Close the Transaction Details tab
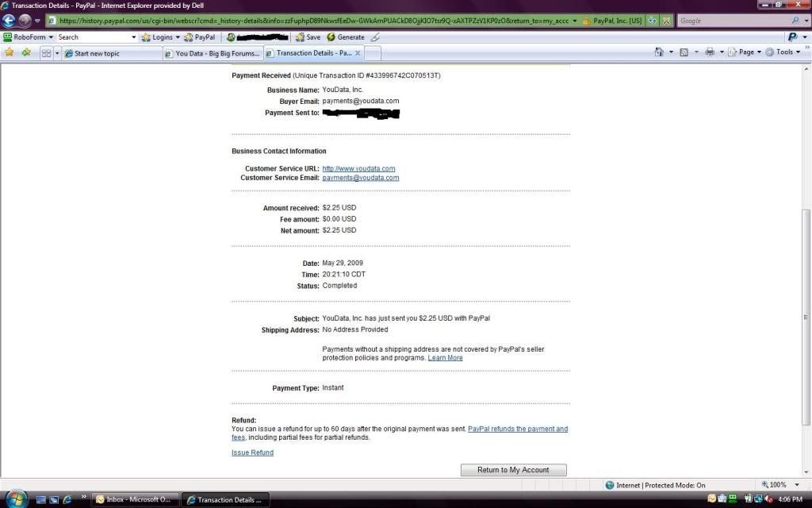Screen dimensions: 812x508 358,53
